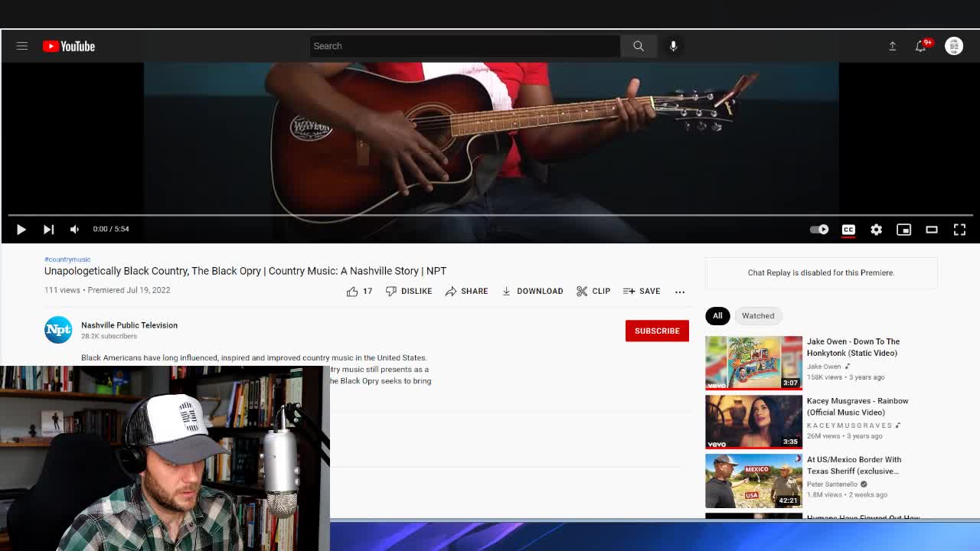The width and height of the screenshot is (980, 551).
Task: Click the video title text Unapologetically Black Country
Action: tap(245, 271)
